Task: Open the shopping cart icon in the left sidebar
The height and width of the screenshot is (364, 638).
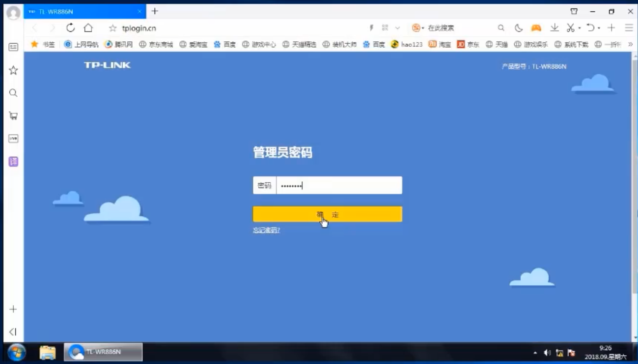Action: pyautogui.click(x=13, y=116)
